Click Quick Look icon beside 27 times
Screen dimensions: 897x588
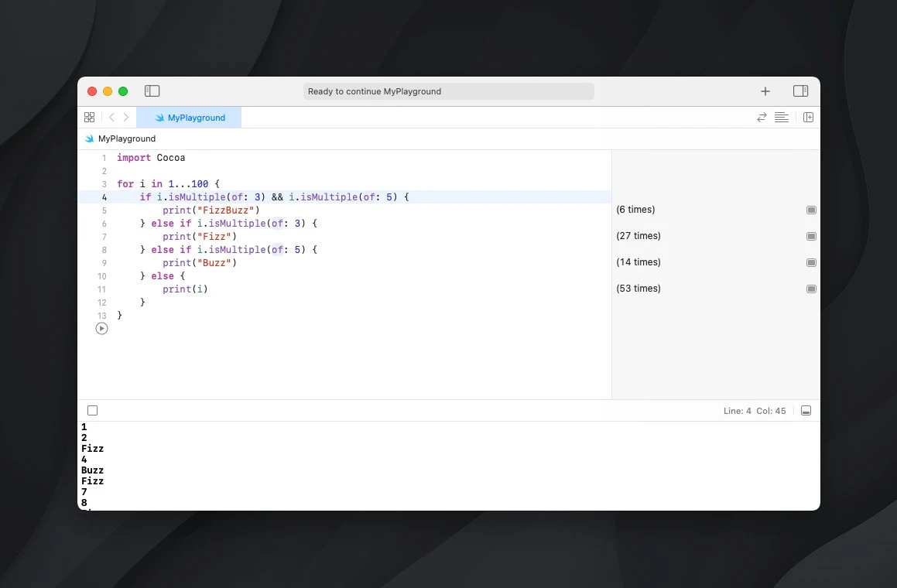pos(811,236)
